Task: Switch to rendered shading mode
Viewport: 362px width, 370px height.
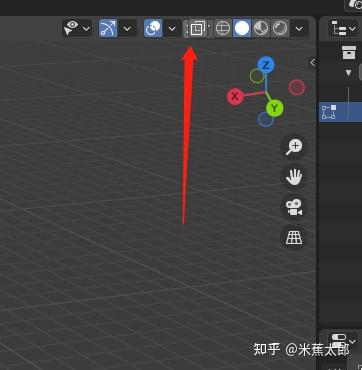Action: pos(280,28)
